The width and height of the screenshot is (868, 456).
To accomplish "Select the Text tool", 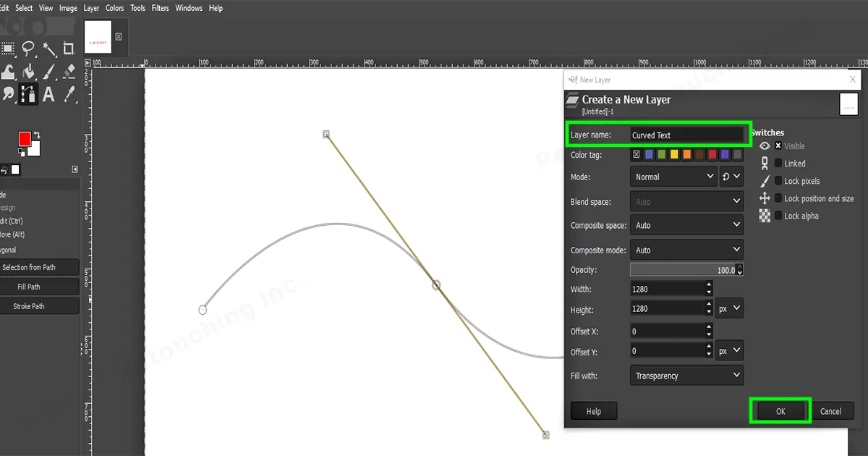I will [x=48, y=95].
